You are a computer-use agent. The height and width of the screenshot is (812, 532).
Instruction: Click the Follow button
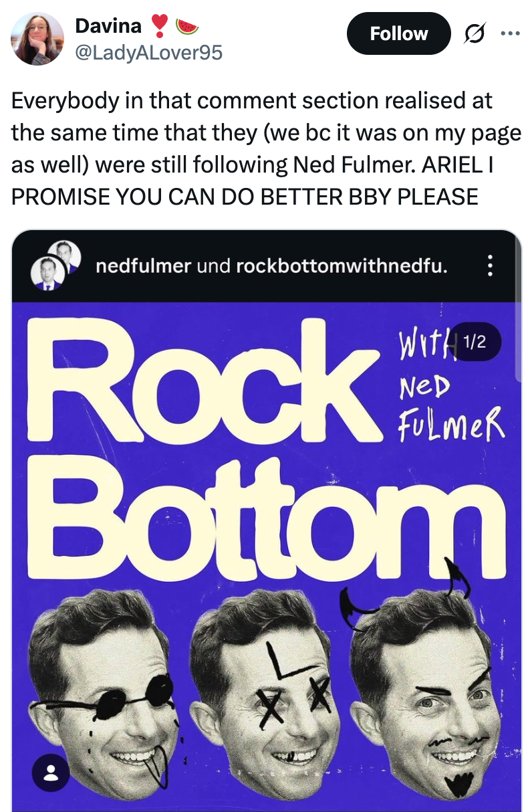point(398,33)
